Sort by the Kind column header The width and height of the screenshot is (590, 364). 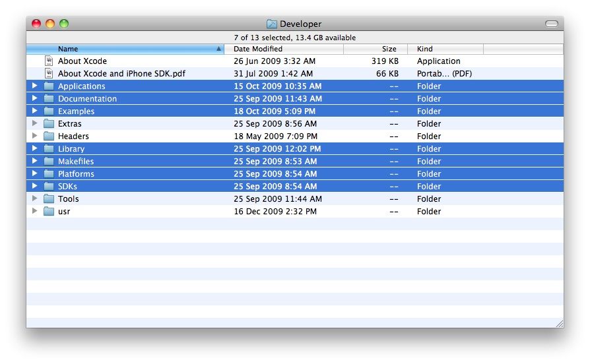[x=445, y=49]
